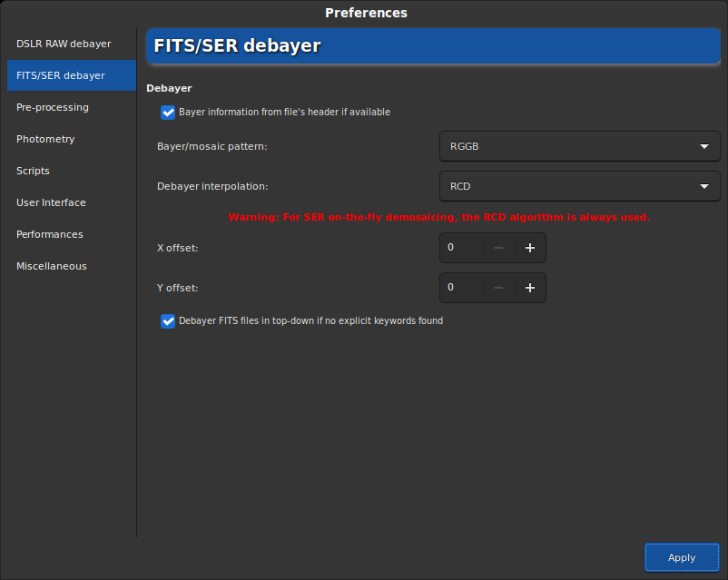
Task: Click the Y offset plus icon
Action: point(530,288)
